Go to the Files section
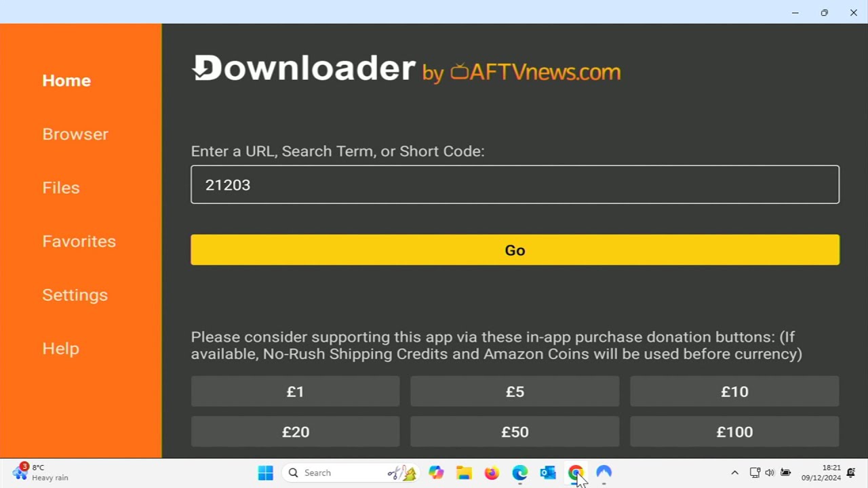 (x=61, y=188)
